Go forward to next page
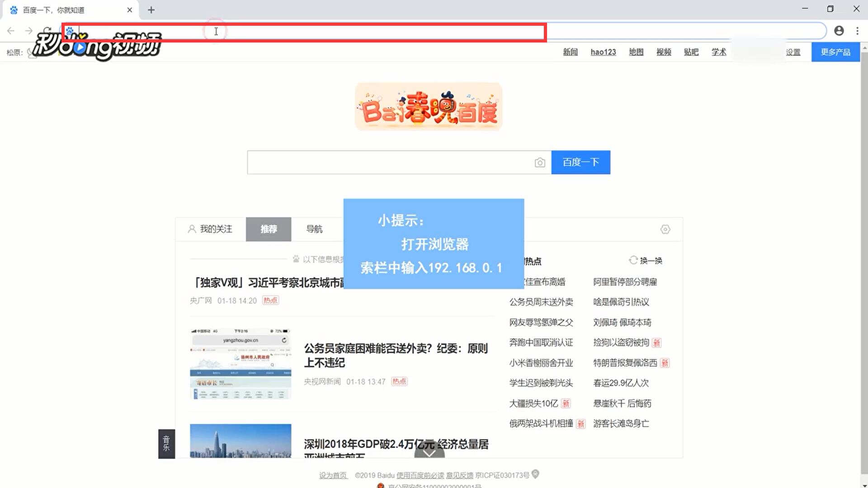 point(28,31)
